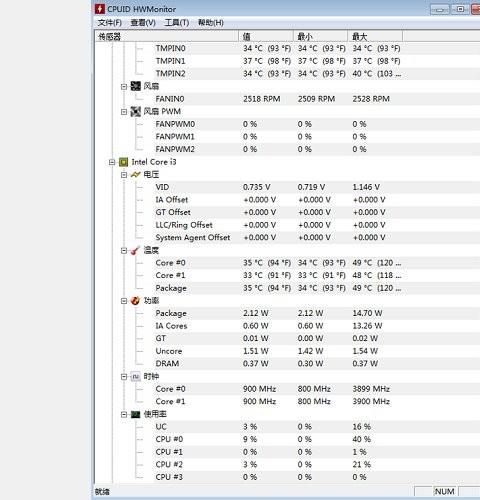
Task: Open the 工具(T) menu
Action: point(177,23)
